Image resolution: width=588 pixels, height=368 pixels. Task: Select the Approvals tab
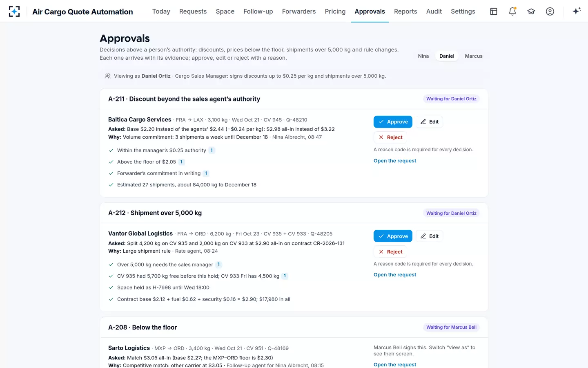click(x=370, y=11)
